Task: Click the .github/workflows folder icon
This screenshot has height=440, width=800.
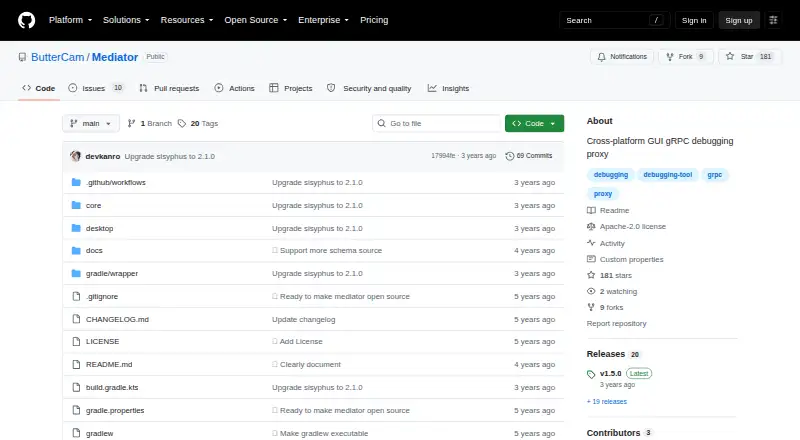Action: pos(76,182)
